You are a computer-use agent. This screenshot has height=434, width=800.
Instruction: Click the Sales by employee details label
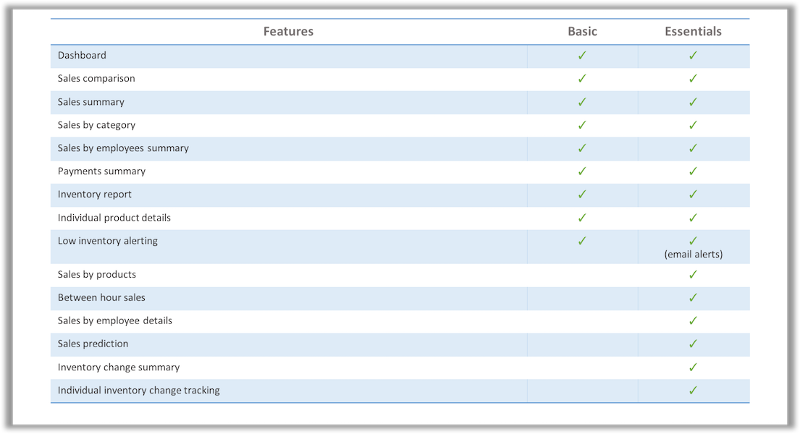pos(115,321)
